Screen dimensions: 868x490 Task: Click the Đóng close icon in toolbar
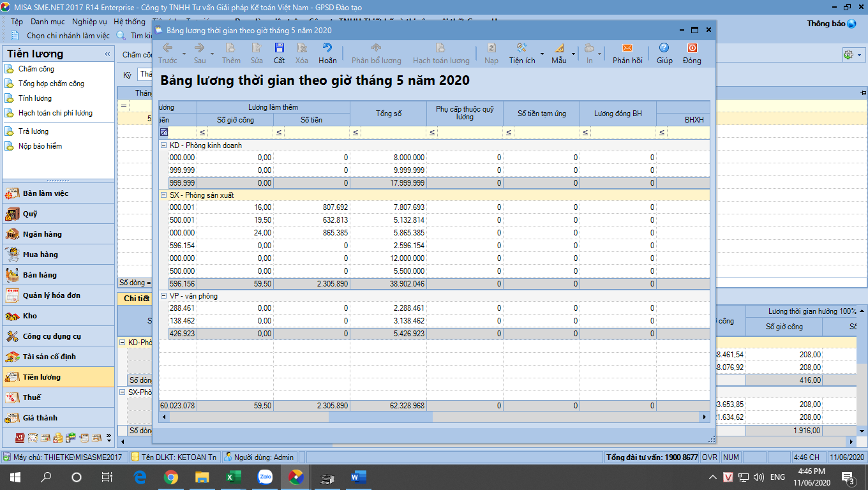(x=691, y=48)
